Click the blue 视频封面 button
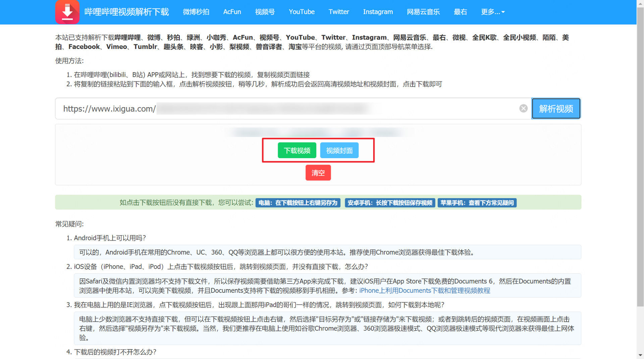The height and width of the screenshot is (359, 644). (x=339, y=150)
